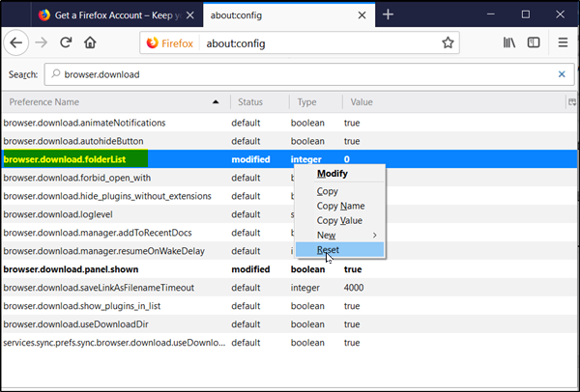
Task: Switch to the Get a Firefox Account tab
Action: (x=106, y=15)
